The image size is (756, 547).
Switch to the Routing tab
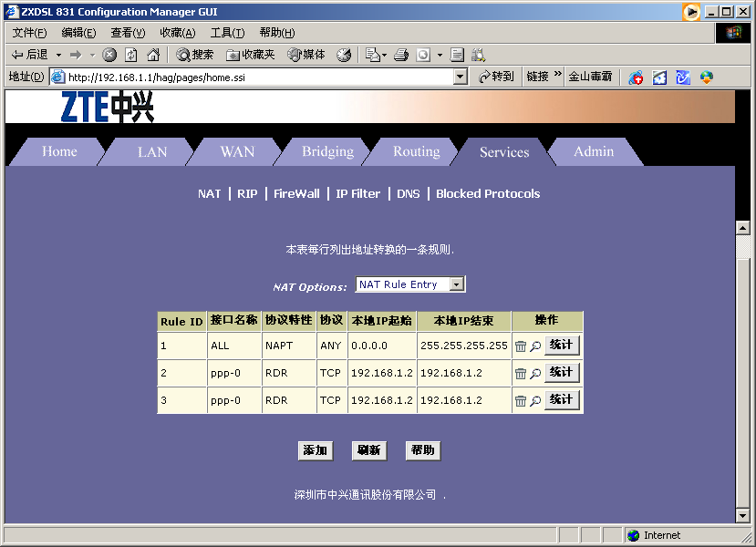417,152
